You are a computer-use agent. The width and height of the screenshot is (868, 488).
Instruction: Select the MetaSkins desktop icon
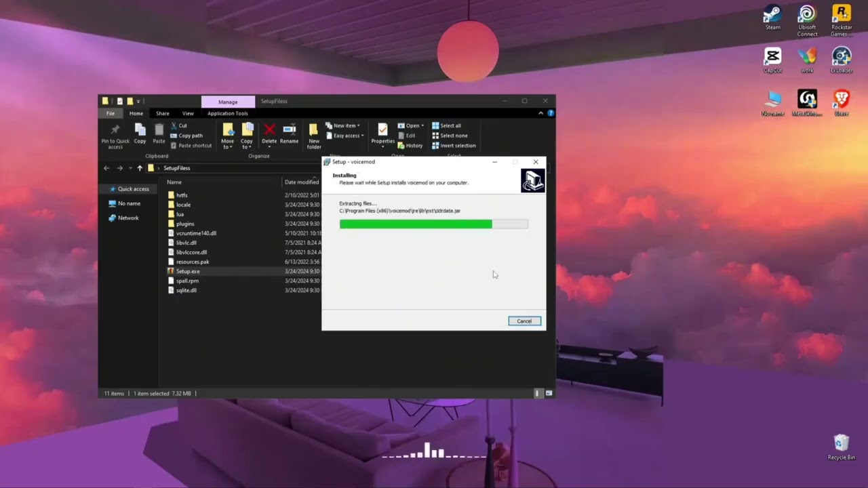click(807, 102)
